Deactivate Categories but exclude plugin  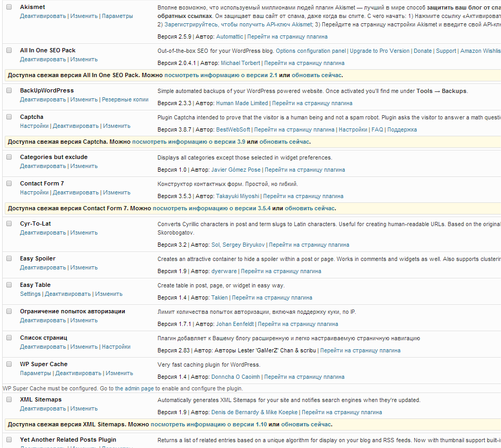click(43, 166)
